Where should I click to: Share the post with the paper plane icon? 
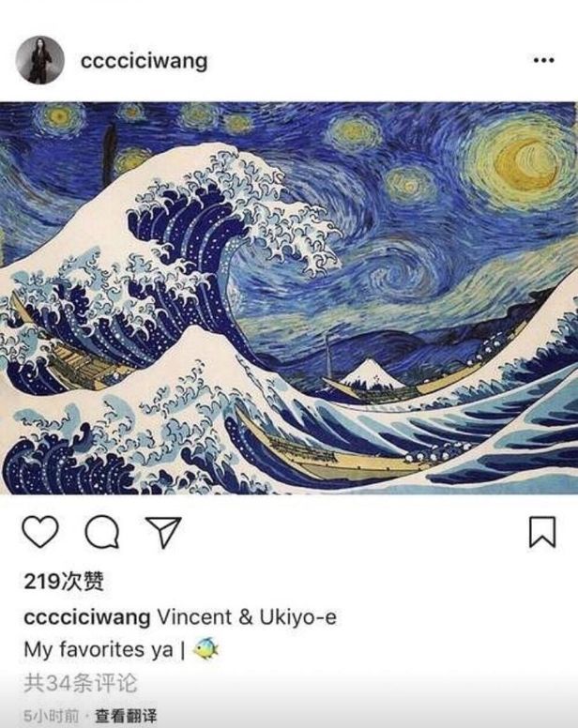[163, 532]
